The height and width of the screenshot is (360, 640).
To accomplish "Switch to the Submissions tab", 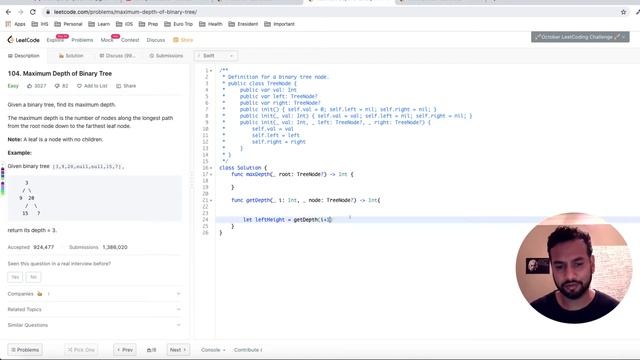I will (166, 56).
